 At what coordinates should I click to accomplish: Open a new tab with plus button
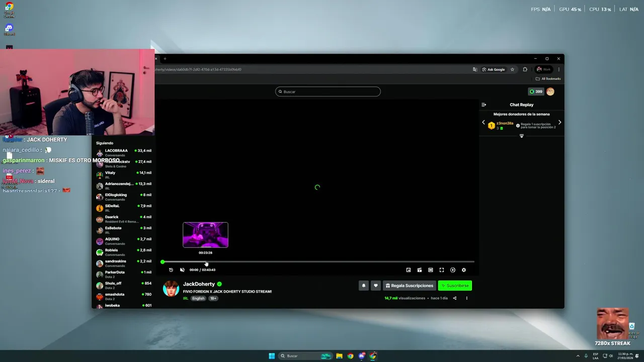[x=165, y=59]
